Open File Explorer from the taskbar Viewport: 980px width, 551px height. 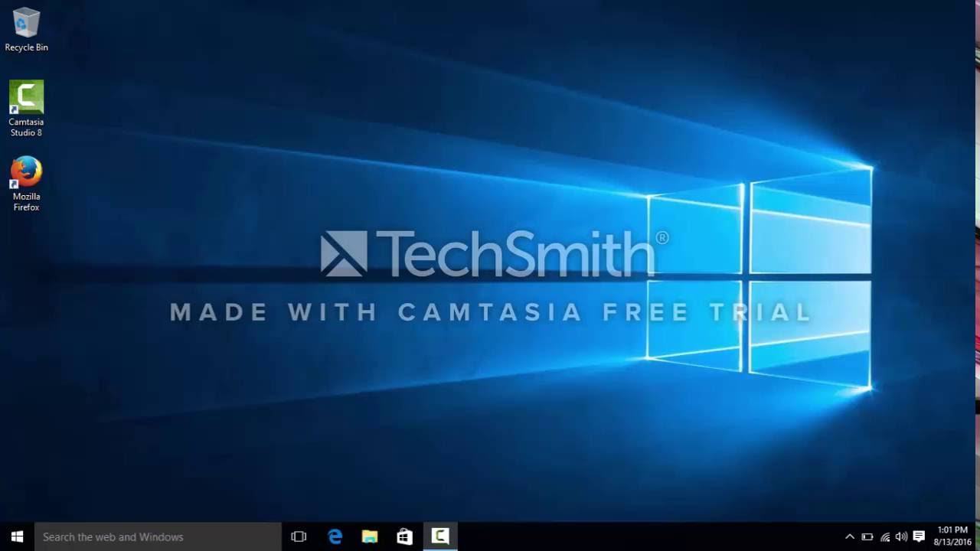click(x=370, y=536)
